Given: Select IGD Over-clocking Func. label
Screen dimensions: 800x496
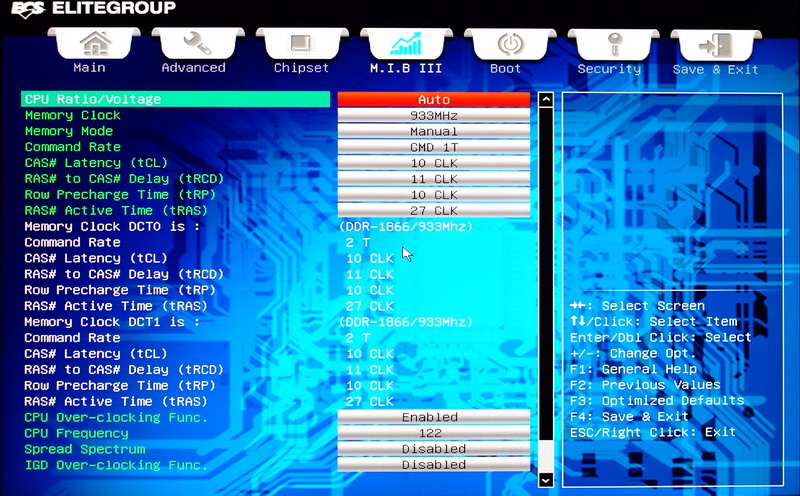Looking at the screenshot, I should [x=116, y=465].
